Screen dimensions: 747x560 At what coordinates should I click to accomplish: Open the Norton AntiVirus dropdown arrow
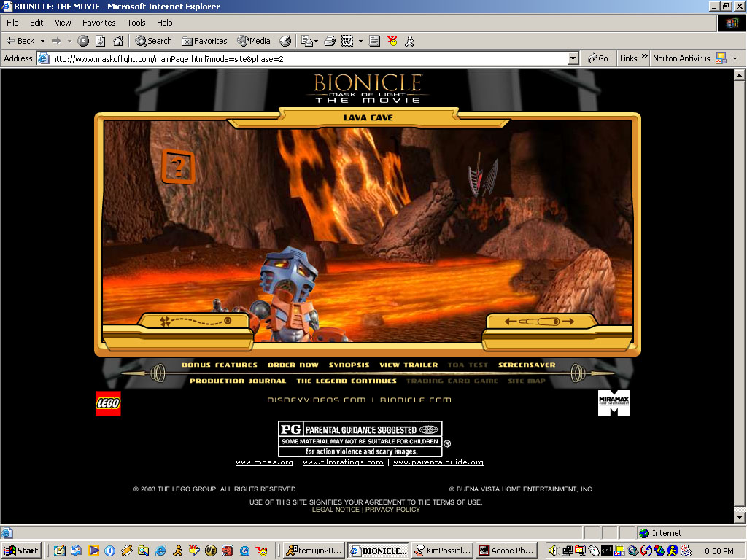735,58
